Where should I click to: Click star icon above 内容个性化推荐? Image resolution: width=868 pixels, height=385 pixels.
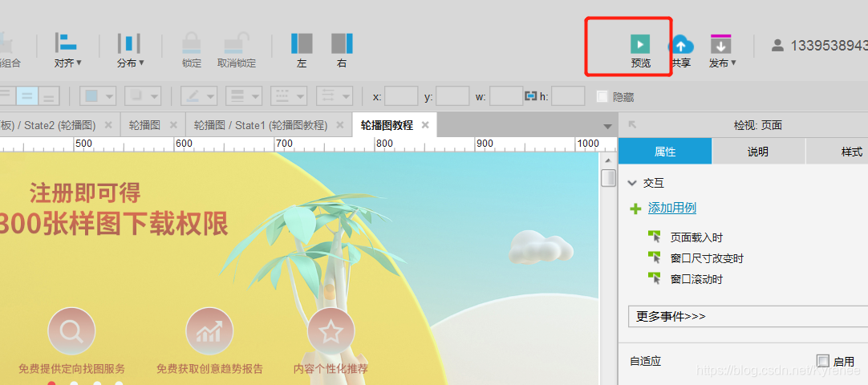[331, 331]
